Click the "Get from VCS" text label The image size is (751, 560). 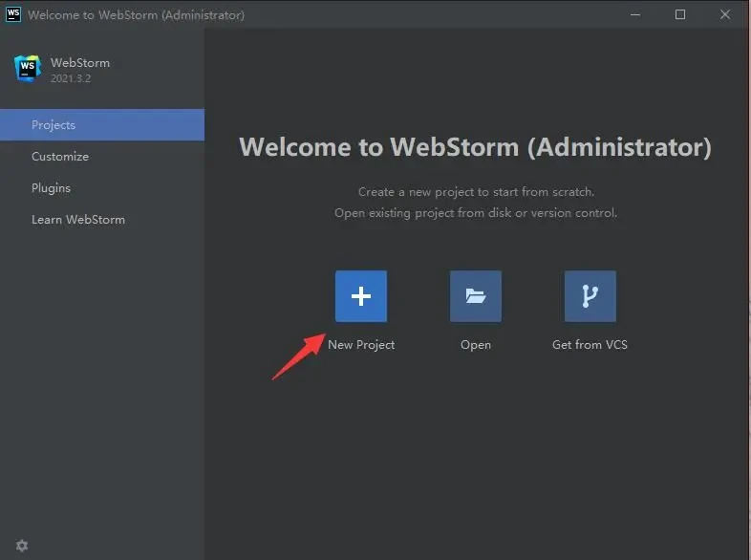(x=590, y=345)
